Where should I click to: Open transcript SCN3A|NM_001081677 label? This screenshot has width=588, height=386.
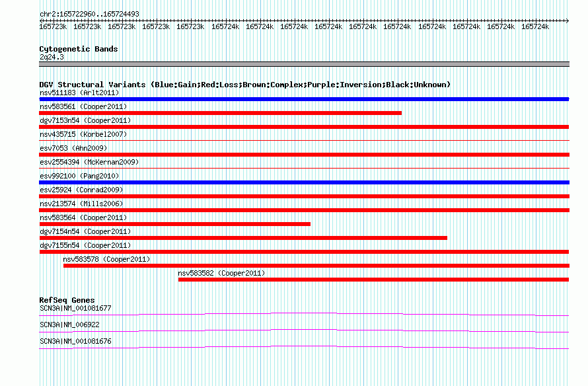[x=75, y=309]
